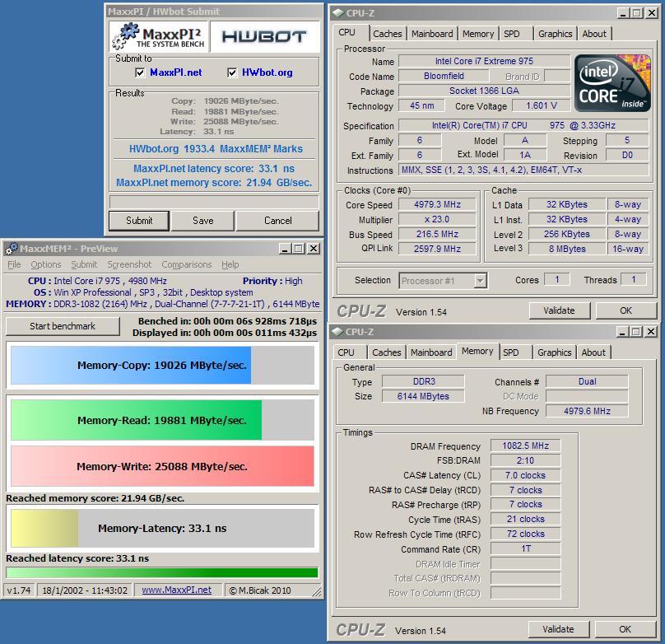The width and height of the screenshot is (665, 644).
Task: Click Cancel in the HWbot Submit dialog
Action: [x=278, y=221]
